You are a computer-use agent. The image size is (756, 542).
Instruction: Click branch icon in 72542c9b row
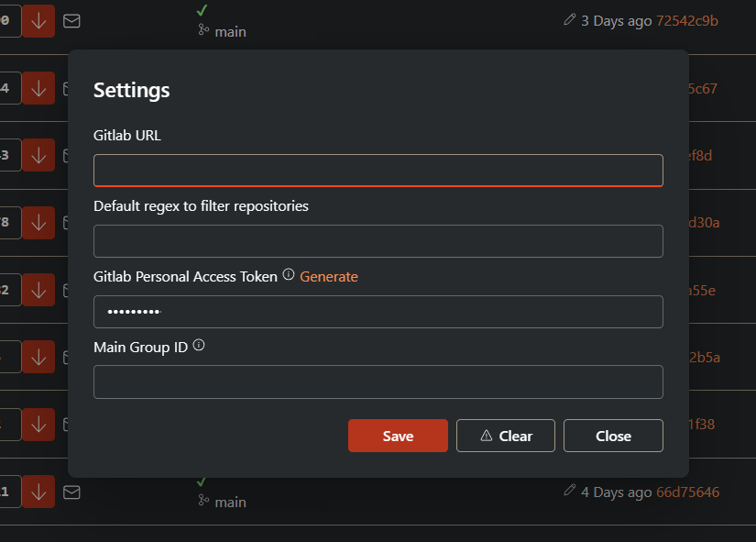click(203, 30)
